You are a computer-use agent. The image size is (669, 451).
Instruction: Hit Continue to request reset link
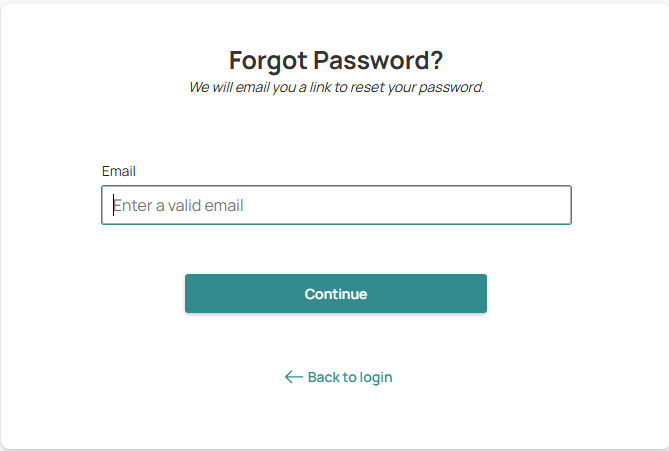point(336,294)
